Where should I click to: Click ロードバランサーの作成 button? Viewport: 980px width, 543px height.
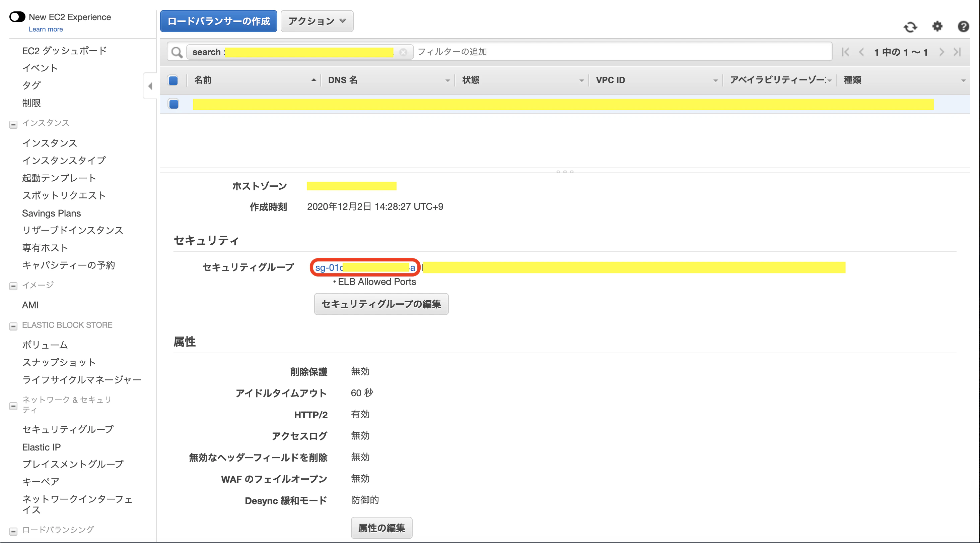click(219, 21)
